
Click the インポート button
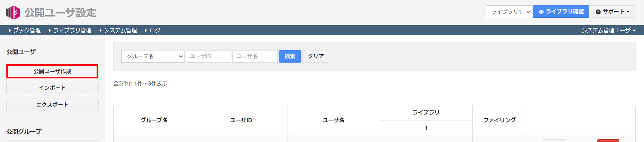pyautogui.click(x=52, y=88)
